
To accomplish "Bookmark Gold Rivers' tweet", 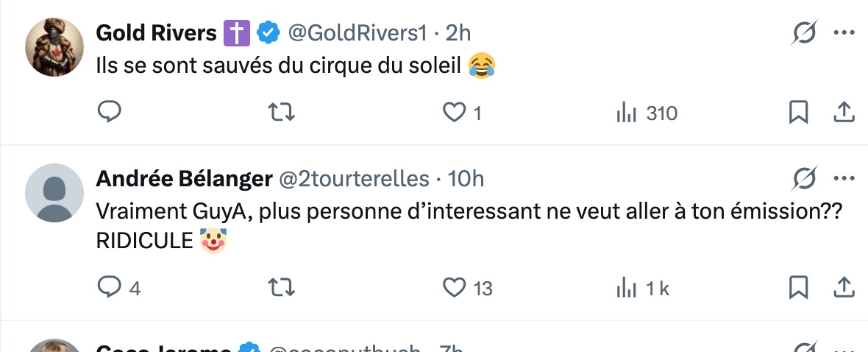I will tap(798, 113).
